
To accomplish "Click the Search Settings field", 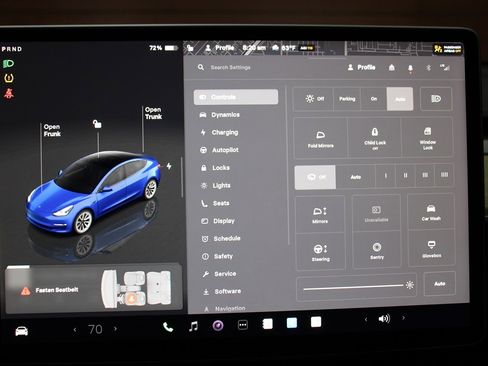I will [231, 67].
